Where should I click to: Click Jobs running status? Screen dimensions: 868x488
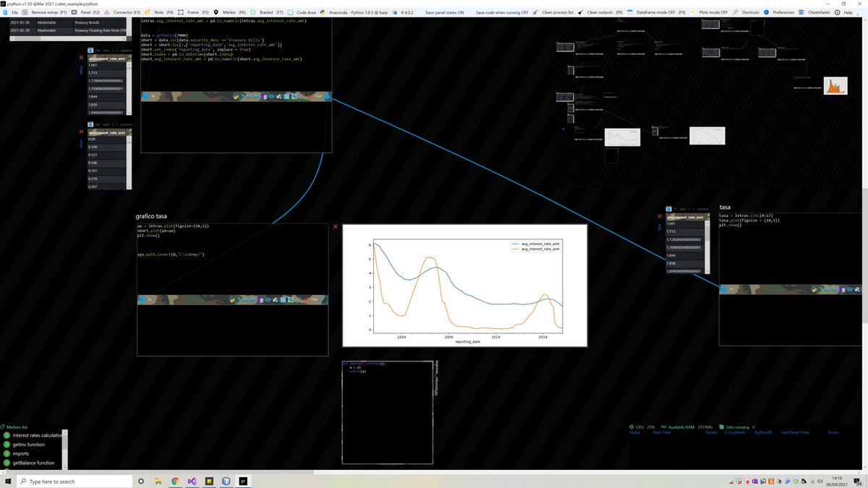tap(736, 427)
